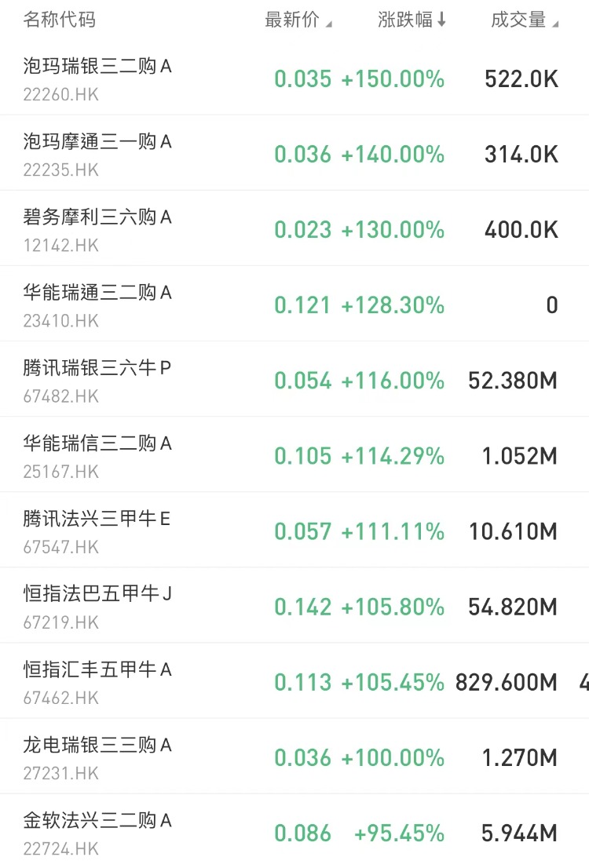The height and width of the screenshot is (868, 589).
Task: Click the 829.600M volume figure
Action: (507, 683)
